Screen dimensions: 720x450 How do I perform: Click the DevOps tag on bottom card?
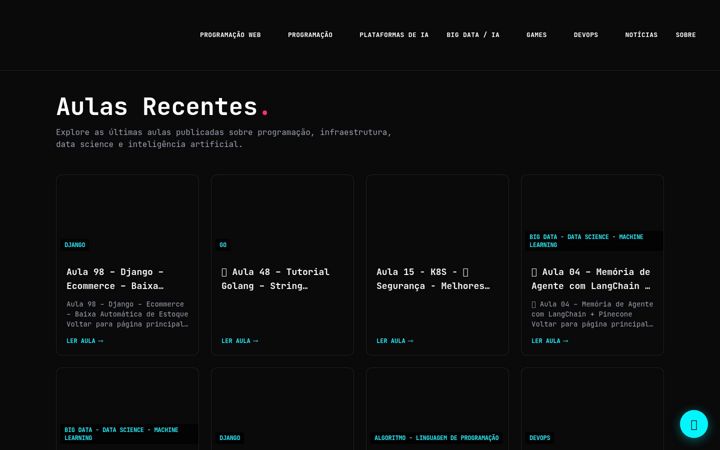coord(540,438)
